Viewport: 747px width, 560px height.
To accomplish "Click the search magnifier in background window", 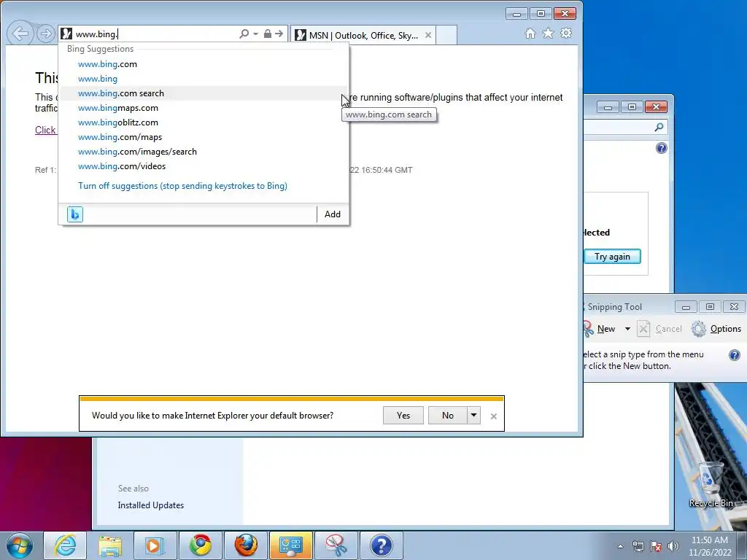I will pos(659,127).
